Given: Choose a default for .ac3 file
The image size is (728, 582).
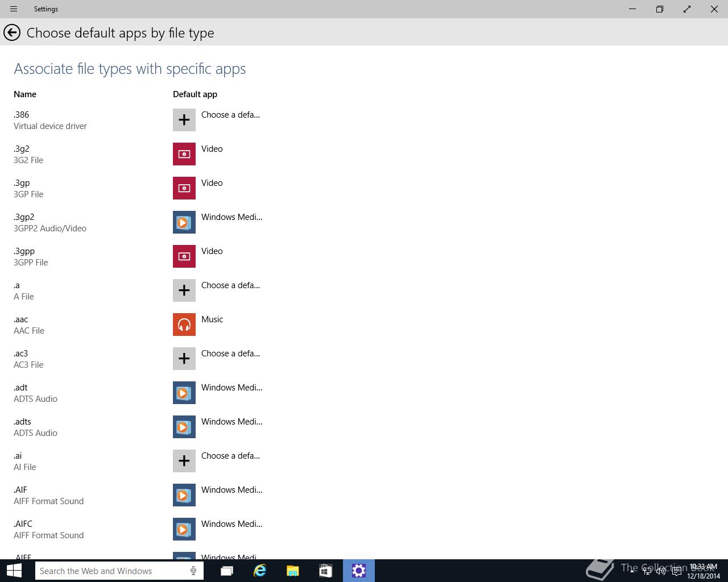Looking at the screenshot, I should point(230,354).
